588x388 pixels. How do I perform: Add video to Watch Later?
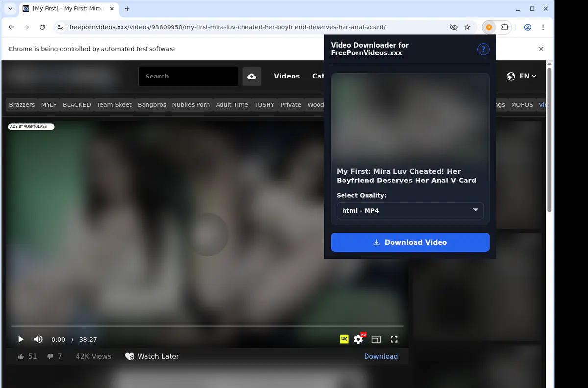[x=152, y=356]
